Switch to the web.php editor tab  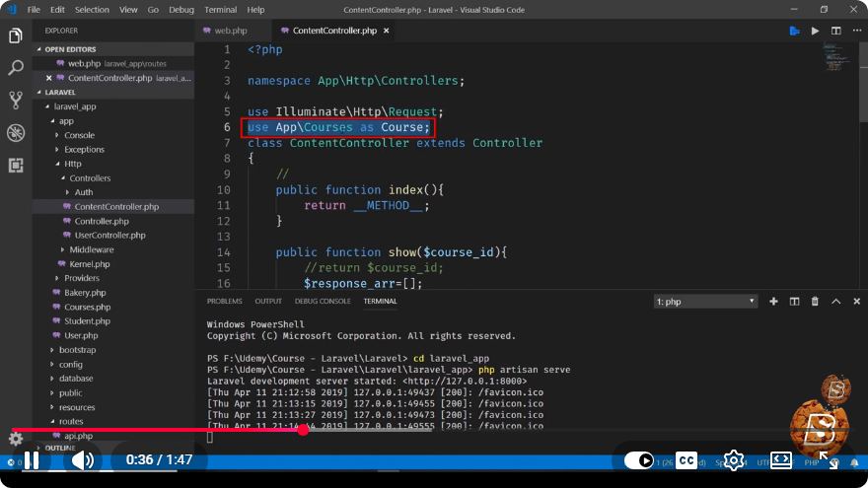pyautogui.click(x=231, y=31)
